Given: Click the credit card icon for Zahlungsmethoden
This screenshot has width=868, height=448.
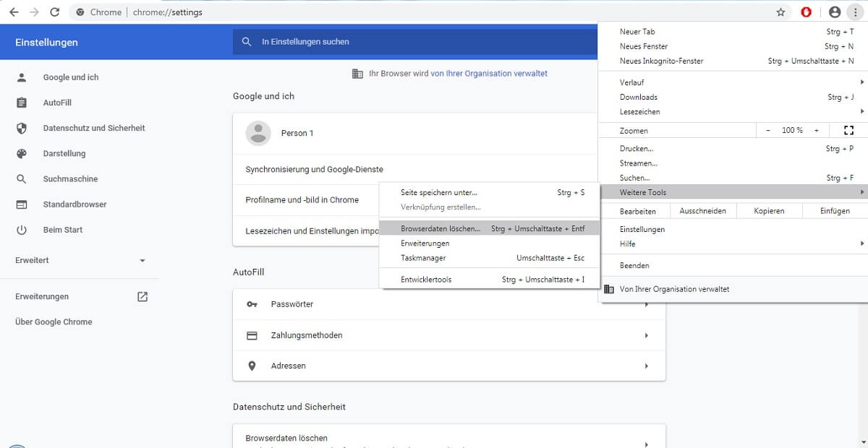Looking at the screenshot, I should click(x=252, y=335).
